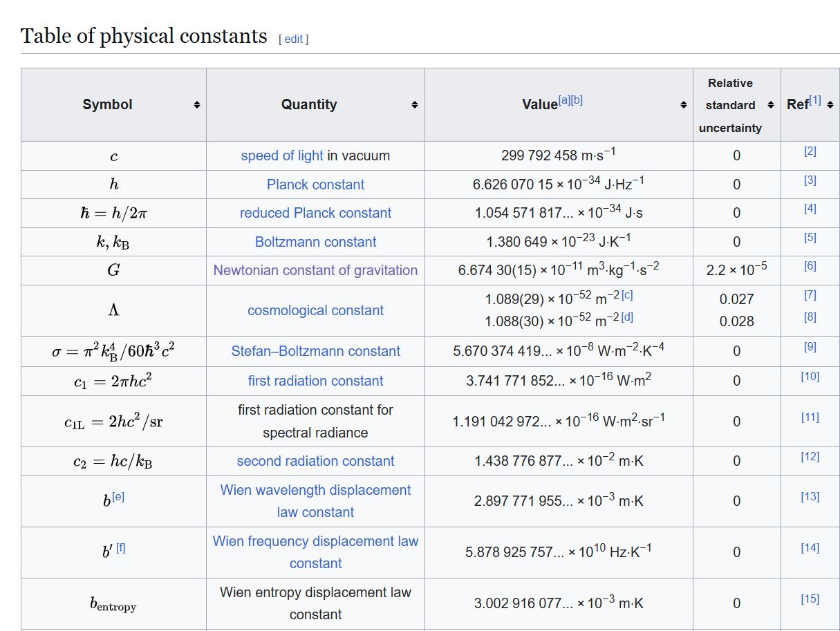Viewport: 840px width, 631px height.
Task: Open the Newtonian constant of gravitation article
Action: pyautogui.click(x=315, y=270)
